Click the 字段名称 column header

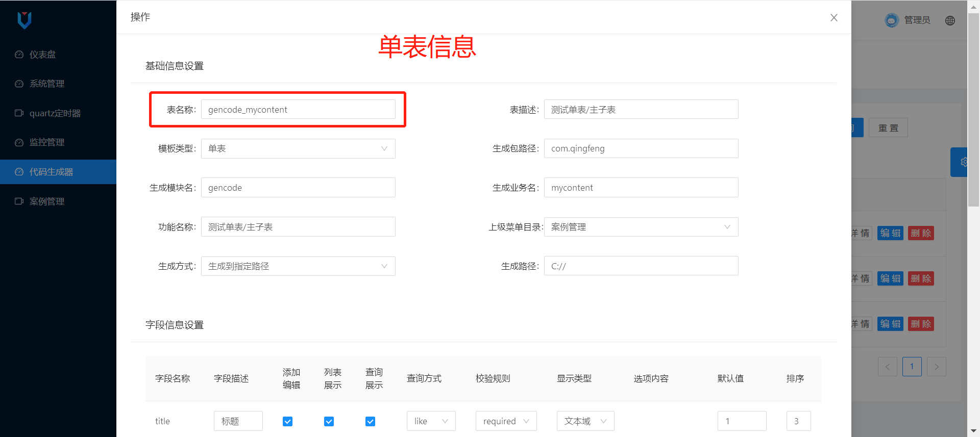(x=173, y=378)
